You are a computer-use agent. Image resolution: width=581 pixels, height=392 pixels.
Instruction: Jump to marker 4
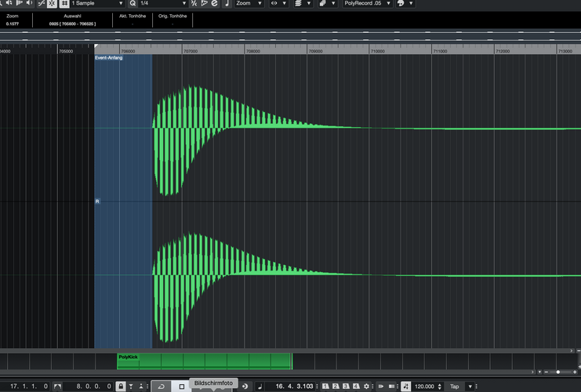pyautogui.click(x=356, y=387)
